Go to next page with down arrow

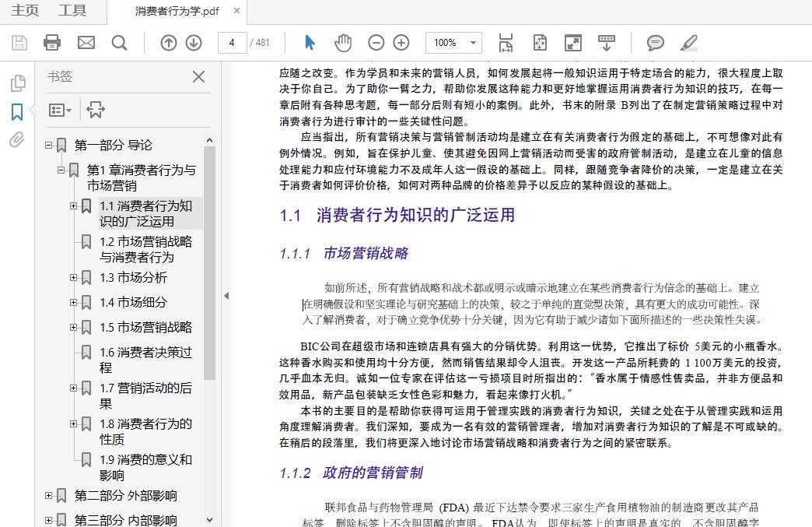pos(194,43)
